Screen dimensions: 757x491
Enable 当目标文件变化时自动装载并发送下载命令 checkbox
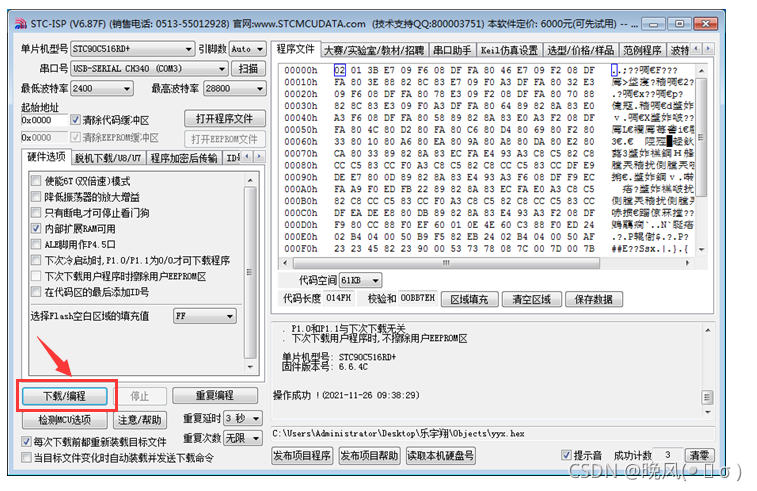[x=27, y=458]
